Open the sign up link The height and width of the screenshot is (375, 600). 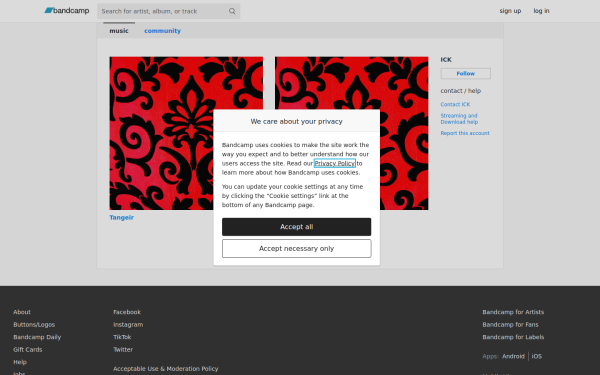pyautogui.click(x=510, y=11)
